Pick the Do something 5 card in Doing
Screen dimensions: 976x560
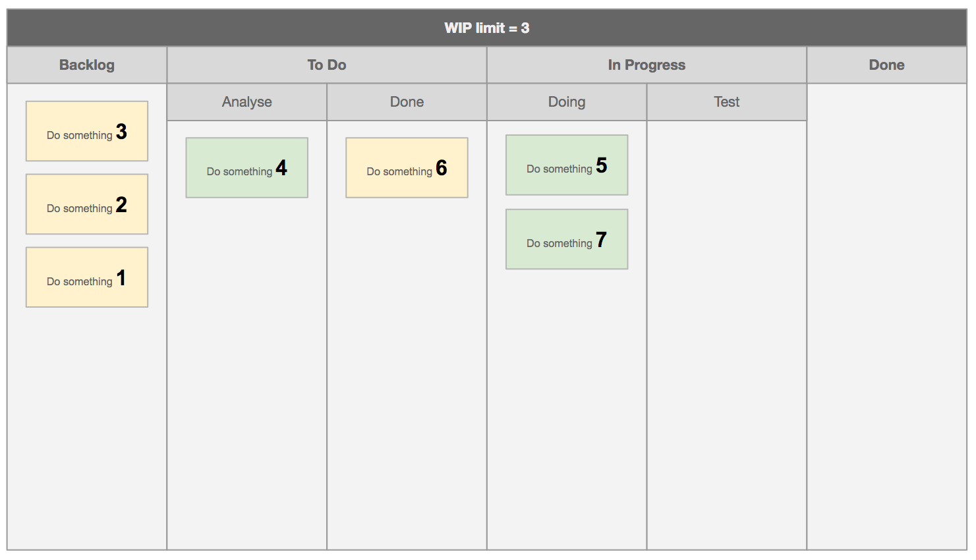(x=567, y=165)
